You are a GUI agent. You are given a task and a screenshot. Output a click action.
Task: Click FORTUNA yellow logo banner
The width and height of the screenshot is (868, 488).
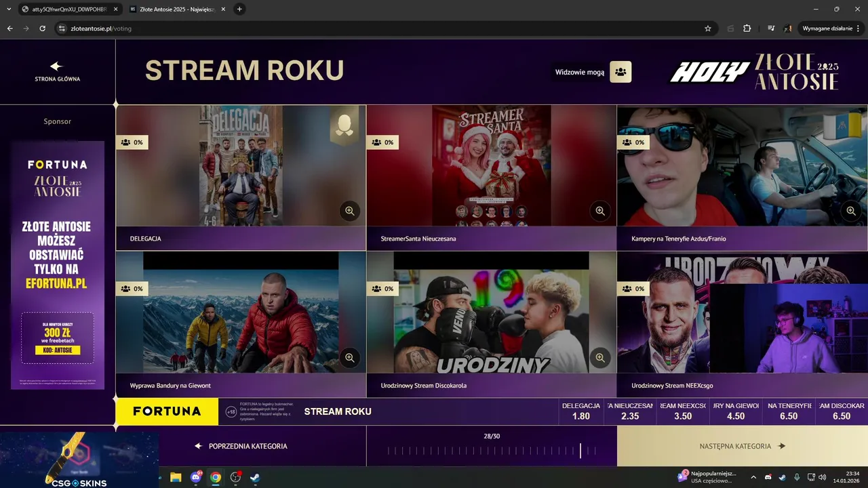click(x=167, y=411)
